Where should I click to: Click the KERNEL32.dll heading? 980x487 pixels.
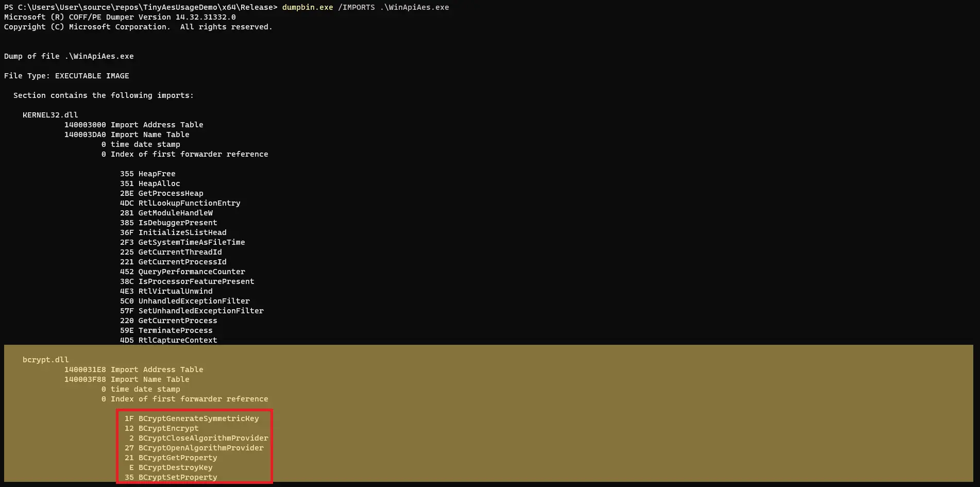pyautogui.click(x=50, y=115)
